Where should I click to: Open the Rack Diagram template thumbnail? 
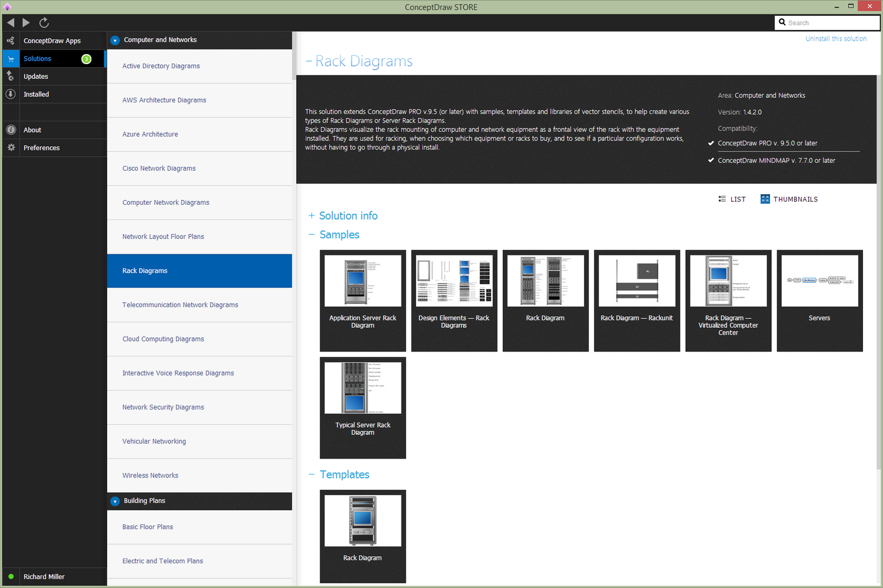tap(363, 536)
